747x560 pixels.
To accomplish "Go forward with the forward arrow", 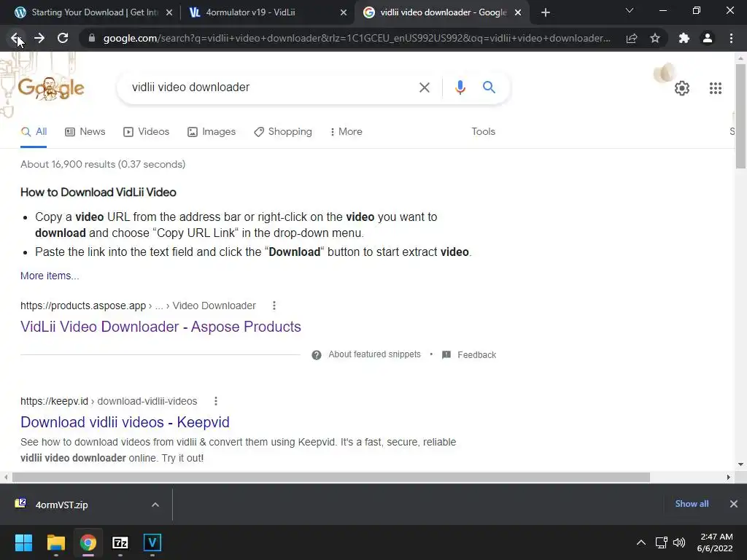I will point(39,38).
